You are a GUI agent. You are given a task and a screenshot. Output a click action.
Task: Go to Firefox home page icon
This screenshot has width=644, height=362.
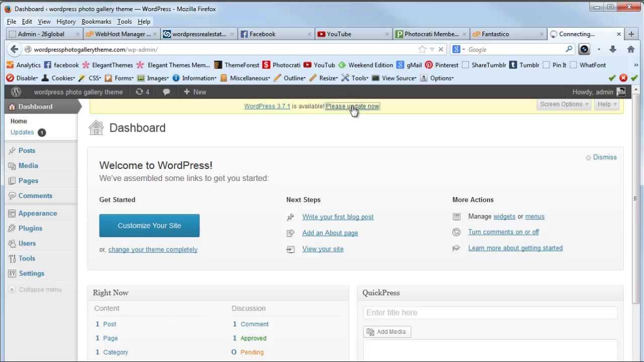(631, 49)
